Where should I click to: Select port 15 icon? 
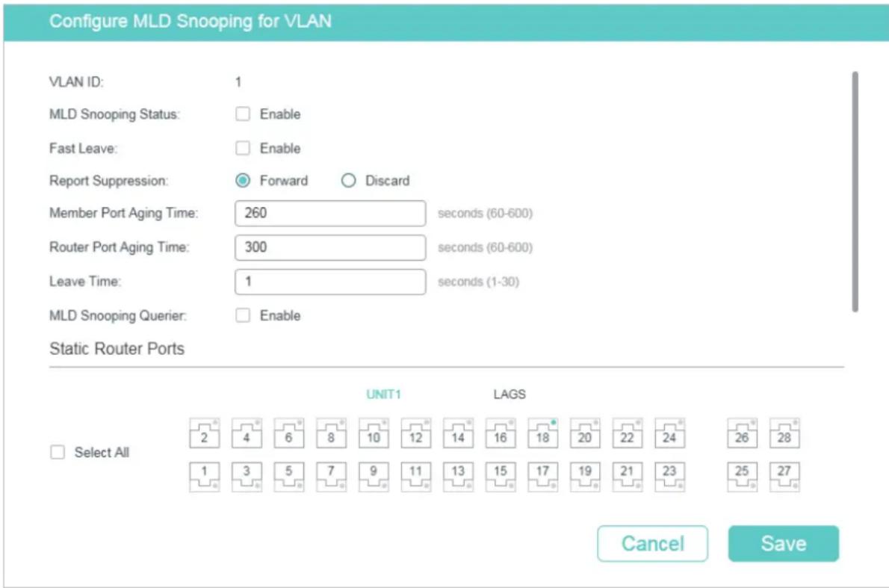500,476
